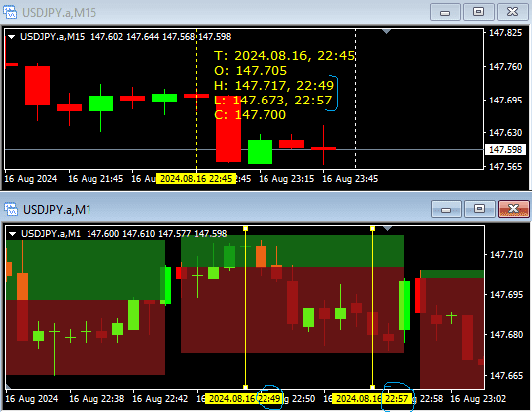Click the USDJPY.a,M15 chart window icon
Image resolution: width=532 pixels, height=412 pixels.
coord(10,12)
